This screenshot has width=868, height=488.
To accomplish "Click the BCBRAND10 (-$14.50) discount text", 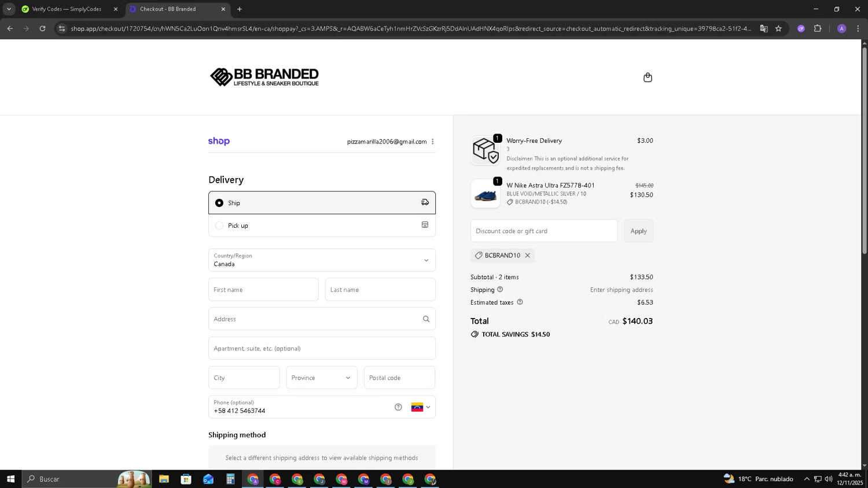I will (x=541, y=202).
